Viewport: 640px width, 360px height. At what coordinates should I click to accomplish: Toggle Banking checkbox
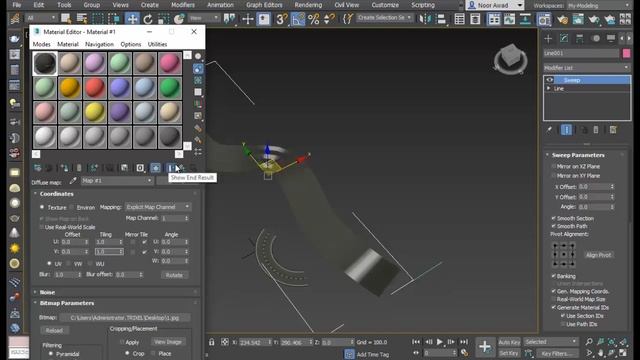point(554,276)
